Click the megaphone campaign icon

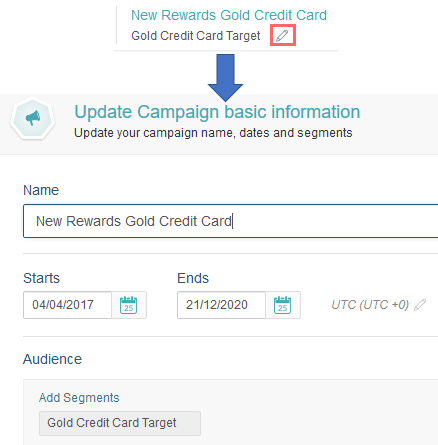point(33,118)
